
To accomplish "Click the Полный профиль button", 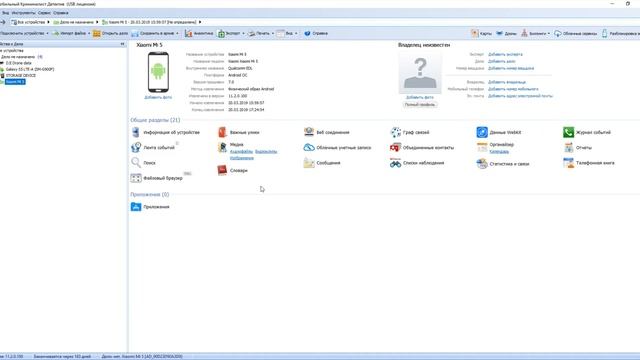I will click(420, 104).
